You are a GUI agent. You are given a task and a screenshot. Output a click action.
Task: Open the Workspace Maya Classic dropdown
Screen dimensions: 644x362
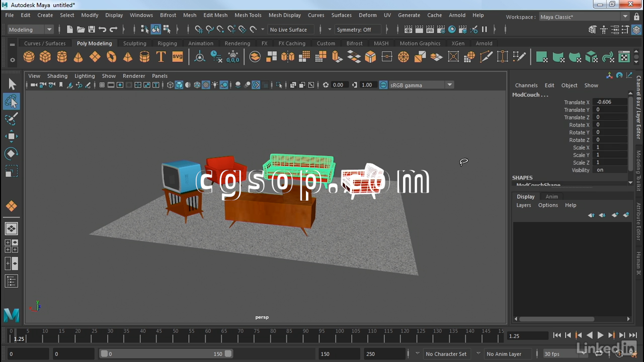coord(584,17)
